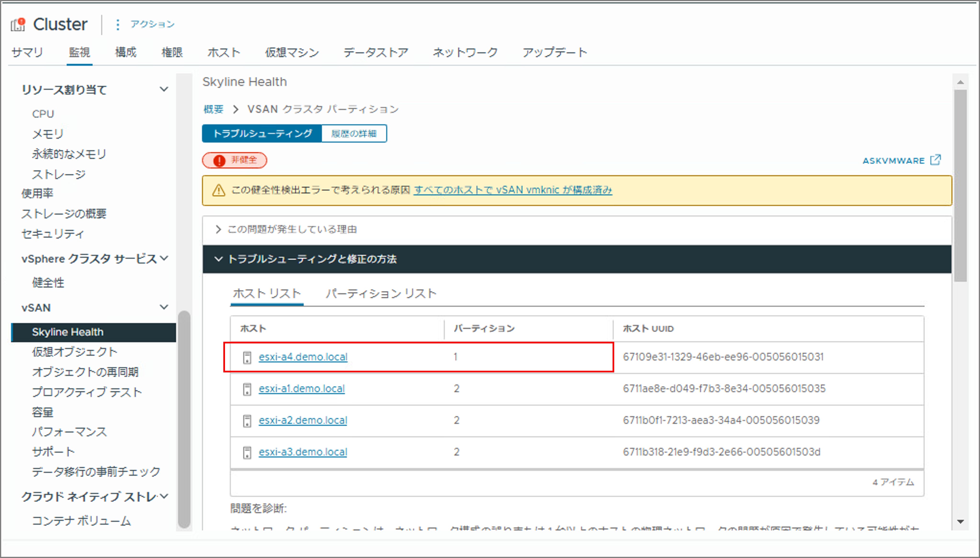Click the cluster icon beside the Cluster title
The image size is (980, 558).
(x=18, y=24)
